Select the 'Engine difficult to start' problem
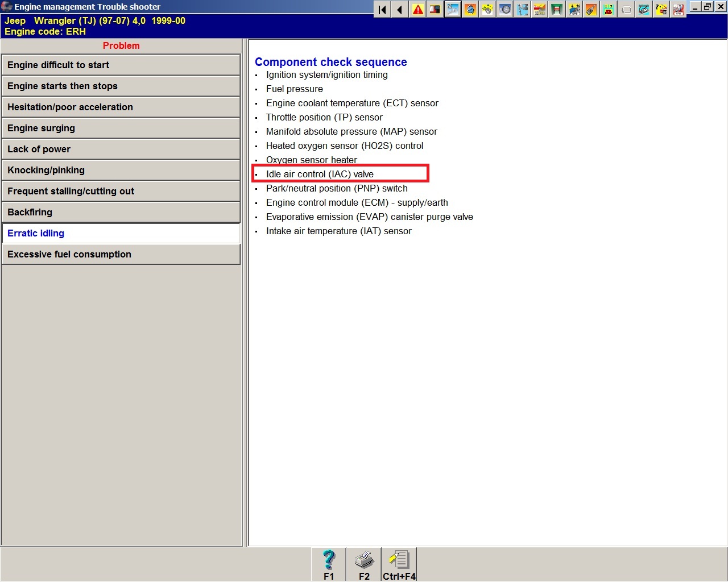 click(x=121, y=65)
